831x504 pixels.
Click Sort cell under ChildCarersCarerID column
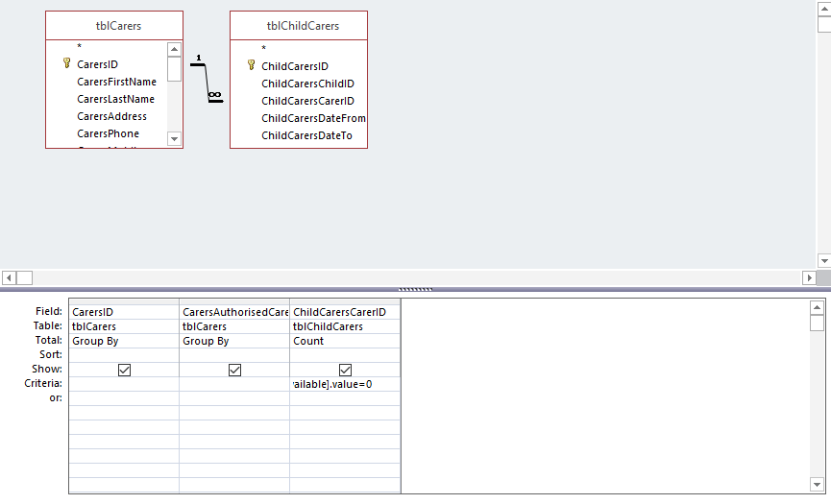(345, 355)
